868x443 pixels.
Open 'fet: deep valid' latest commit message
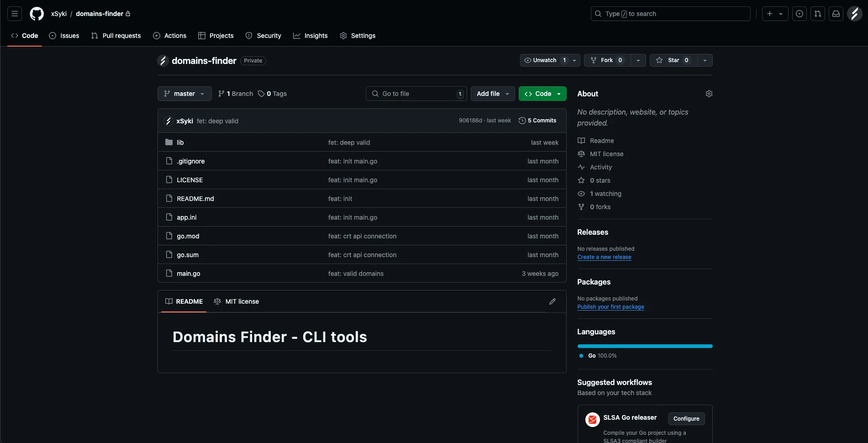[217, 121]
